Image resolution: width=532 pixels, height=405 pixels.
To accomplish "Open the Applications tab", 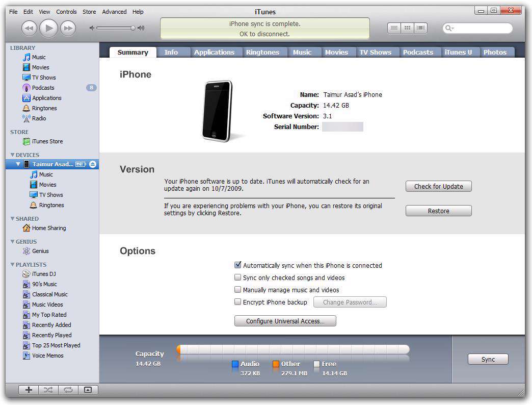I will (214, 52).
